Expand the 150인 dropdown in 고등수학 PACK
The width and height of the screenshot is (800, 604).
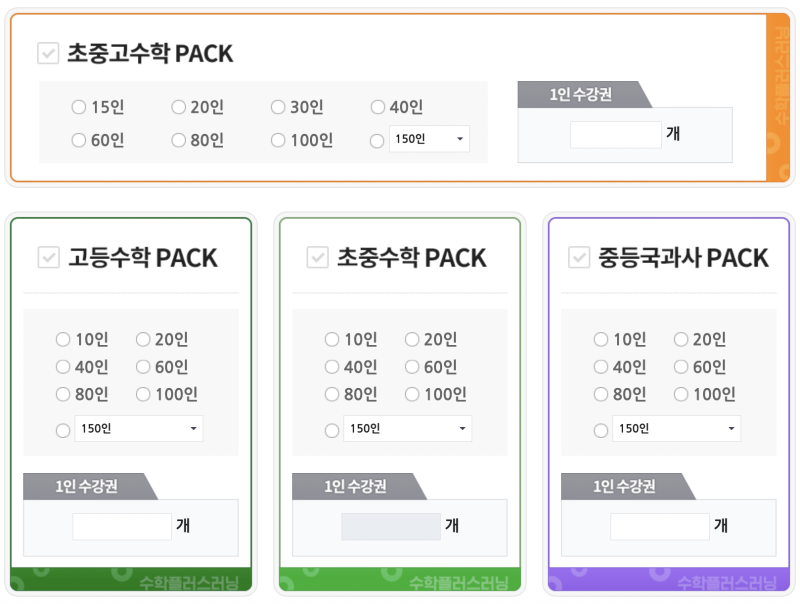(139, 429)
